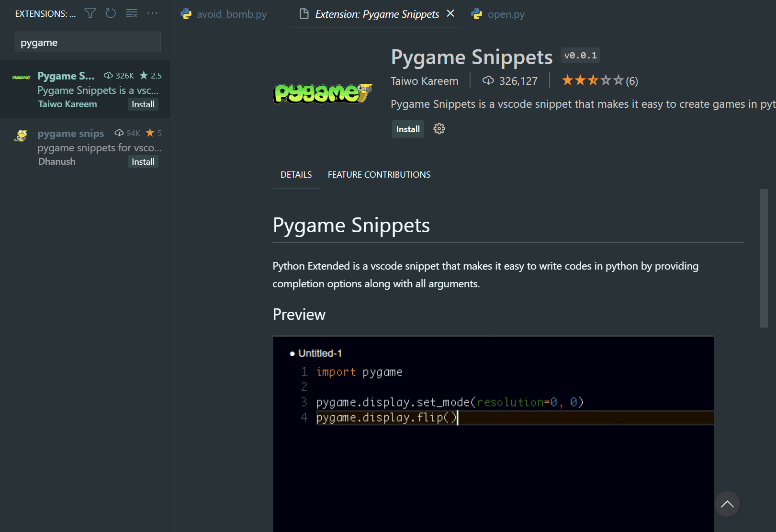This screenshot has width=776, height=532.
Task: Click the pygame search input field
Action: 87,42
